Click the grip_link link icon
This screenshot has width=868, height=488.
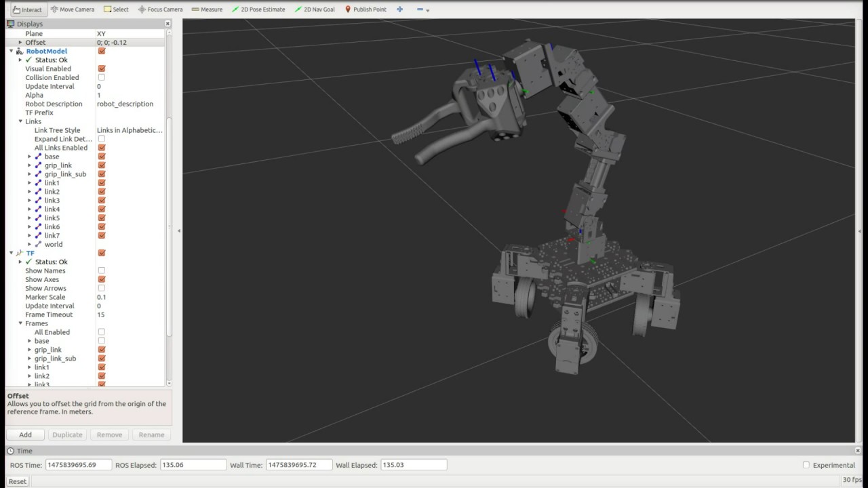pos(38,165)
